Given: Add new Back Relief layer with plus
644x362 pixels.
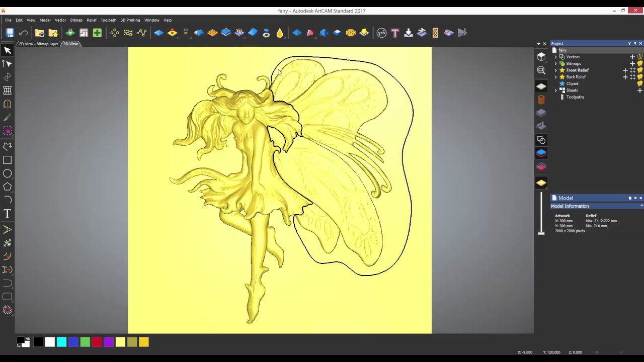Looking at the screenshot, I should 625,77.
